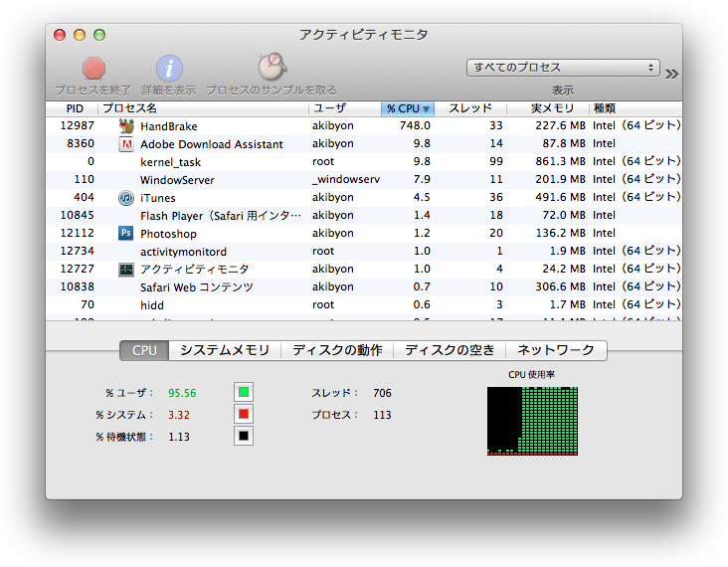Click the 491.6 MB iTunes memory value
Viewport: 728px width, 567px height.
pyautogui.click(x=560, y=197)
